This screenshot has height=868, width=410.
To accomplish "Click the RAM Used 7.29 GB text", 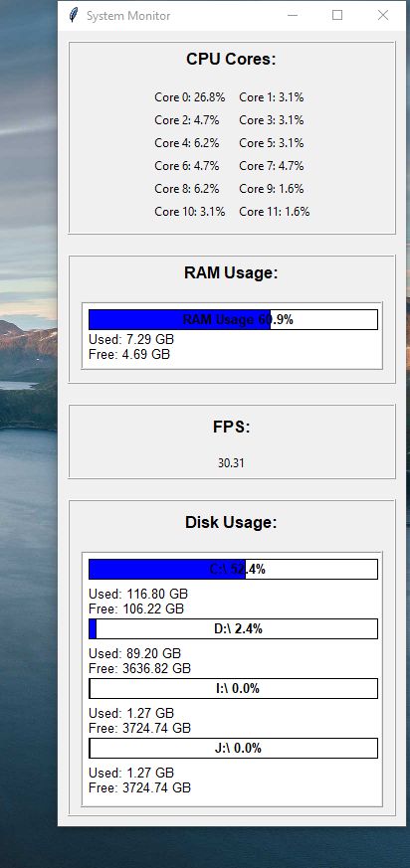I will click(x=131, y=339).
